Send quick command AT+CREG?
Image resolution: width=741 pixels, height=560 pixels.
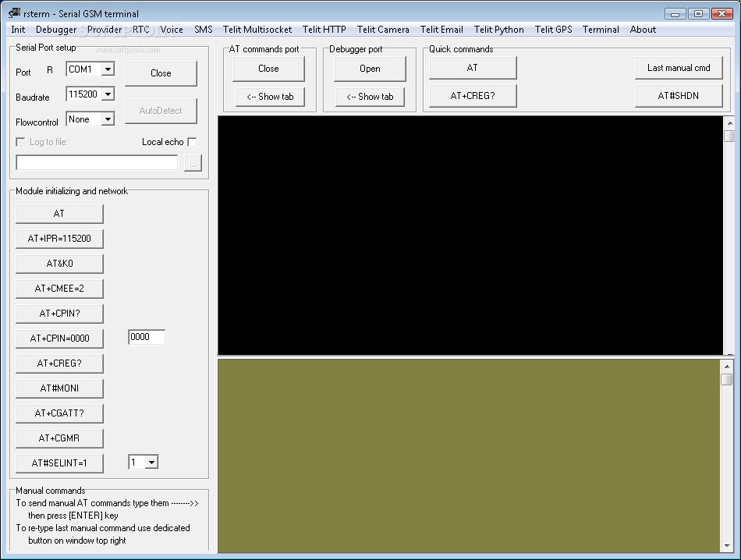473,96
